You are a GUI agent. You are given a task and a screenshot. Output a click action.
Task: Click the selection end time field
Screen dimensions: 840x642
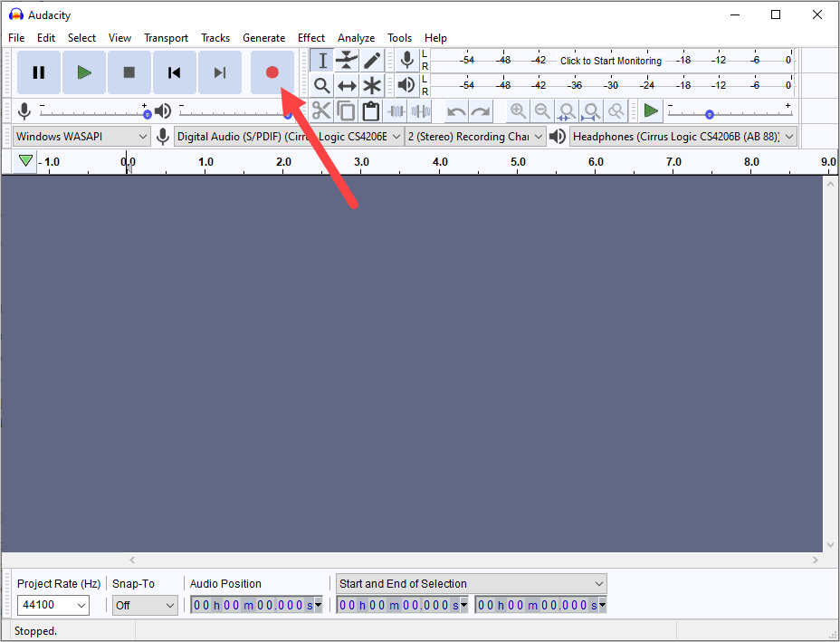(x=537, y=605)
